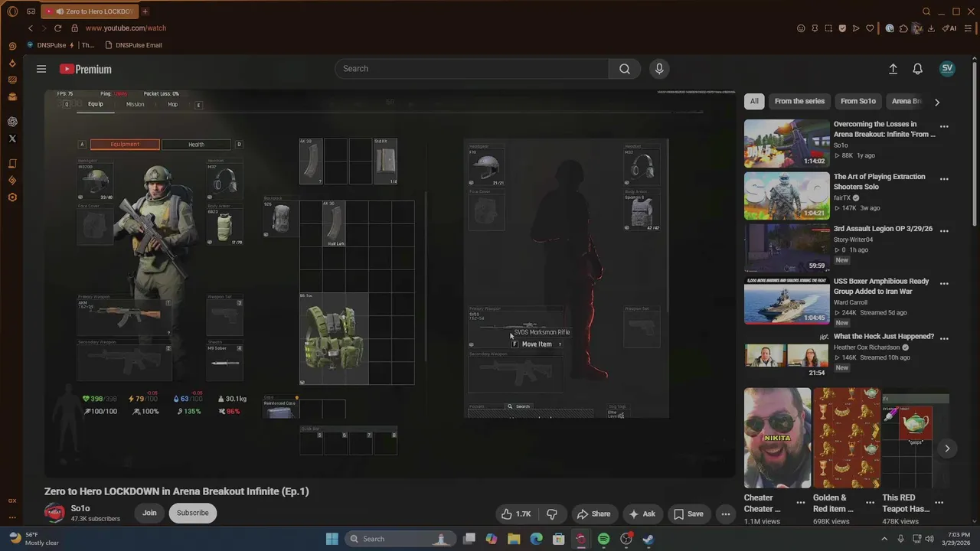Open the YouTube create upload icon
980x551 pixels.
[x=893, y=69]
